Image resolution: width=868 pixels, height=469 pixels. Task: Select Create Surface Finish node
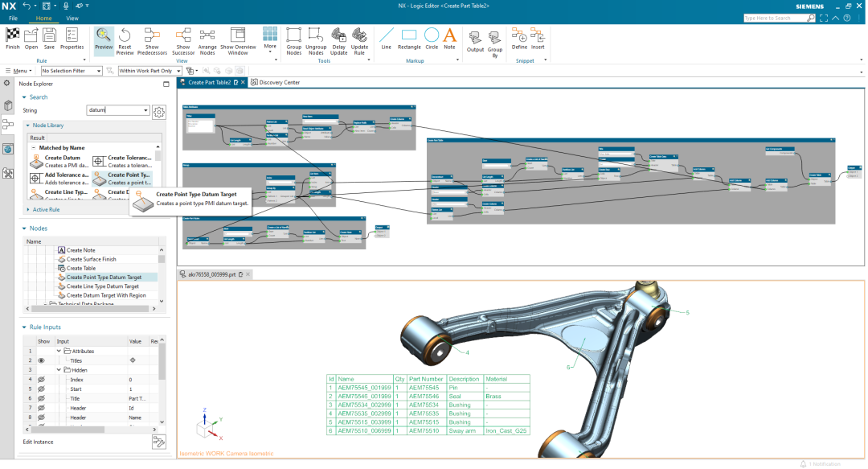[92, 260]
